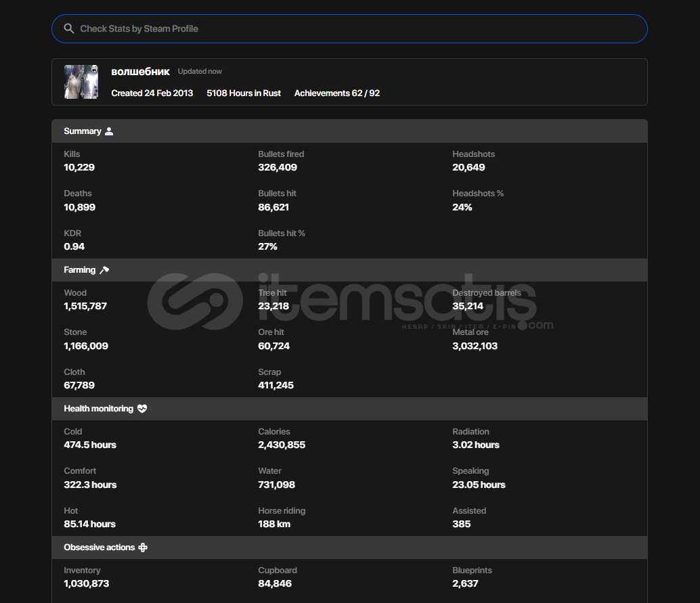Image resolution: width=700 pixels, height=603 pixels.
Task: Select Speaking value 23.05 hours
Action: point(479,485)
